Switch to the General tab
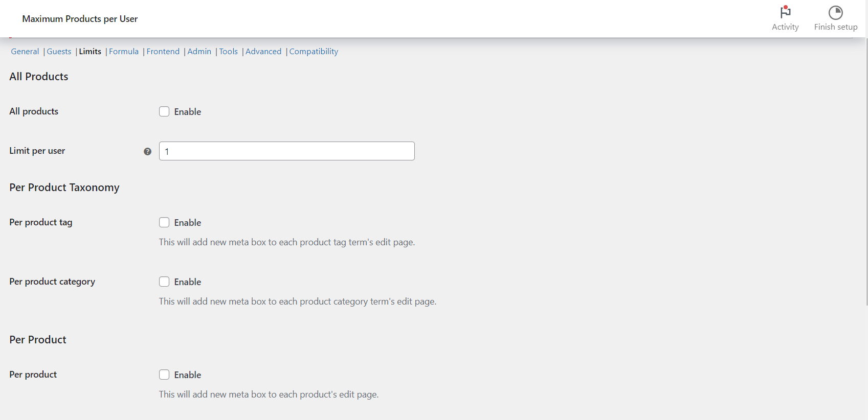868x420 pixels. [x=25, y=52]
